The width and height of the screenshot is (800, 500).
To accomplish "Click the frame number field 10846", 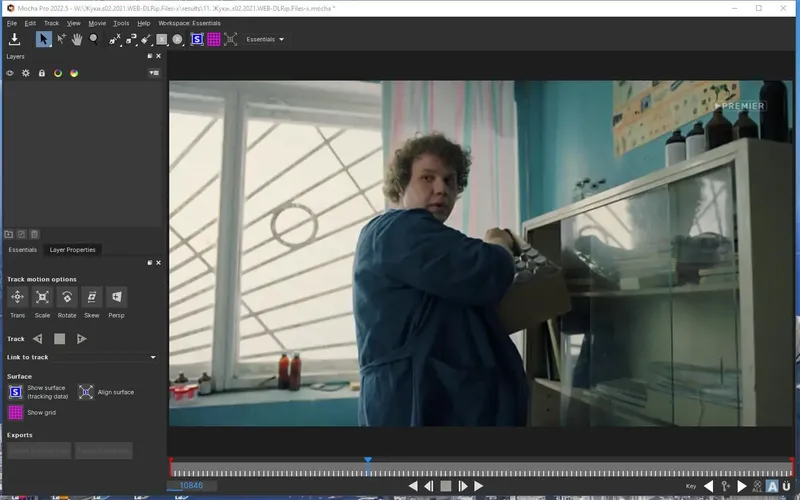I will tap(192, 486).
